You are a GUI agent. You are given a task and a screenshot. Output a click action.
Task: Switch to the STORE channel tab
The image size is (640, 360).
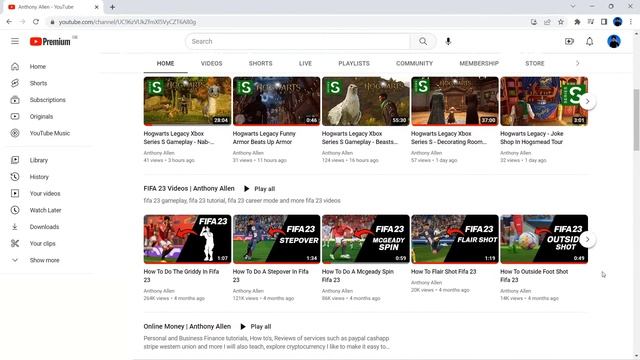[535, 64]
